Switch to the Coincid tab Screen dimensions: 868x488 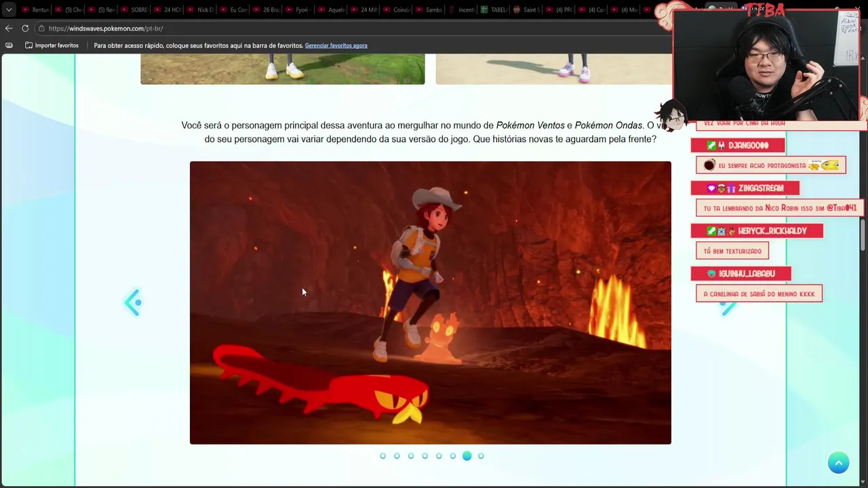click(397, 10)
